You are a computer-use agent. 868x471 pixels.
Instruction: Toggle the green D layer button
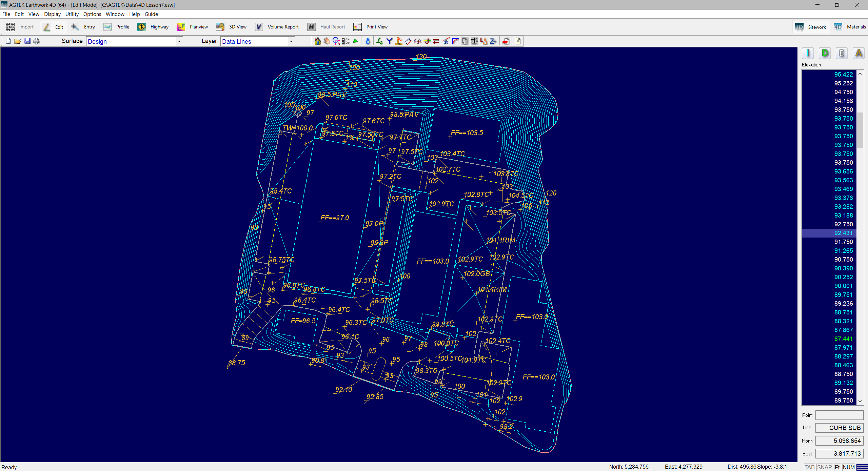click(825, 53)
